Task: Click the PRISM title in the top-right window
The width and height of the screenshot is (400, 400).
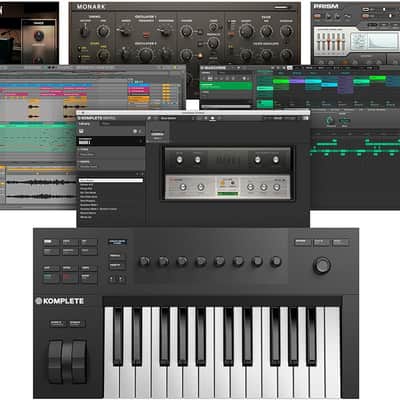Action: pyautogui.click(x=326, y=6)
